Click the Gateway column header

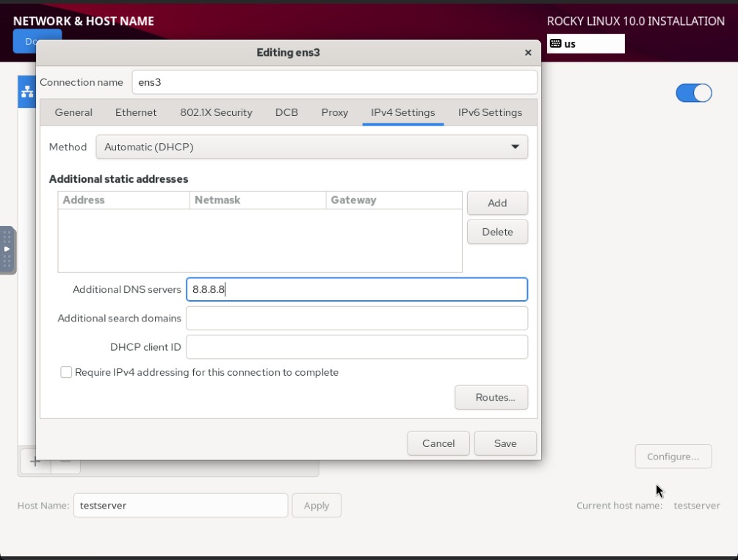pos(394,200)
